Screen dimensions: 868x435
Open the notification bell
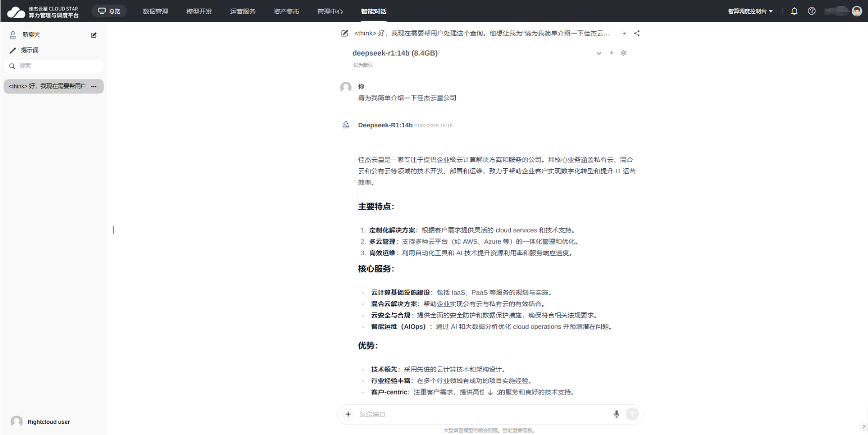(x=794, y=11)
